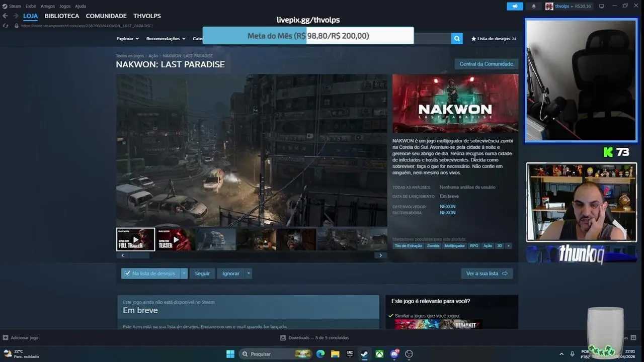Click the star icon of Lista de desejos
This screenshot has width=644, height=362.
(473, 39)
